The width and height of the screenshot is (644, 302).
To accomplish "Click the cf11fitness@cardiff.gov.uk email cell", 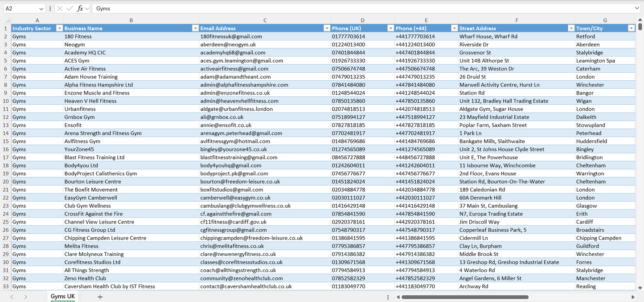I will tap(265, 222).
